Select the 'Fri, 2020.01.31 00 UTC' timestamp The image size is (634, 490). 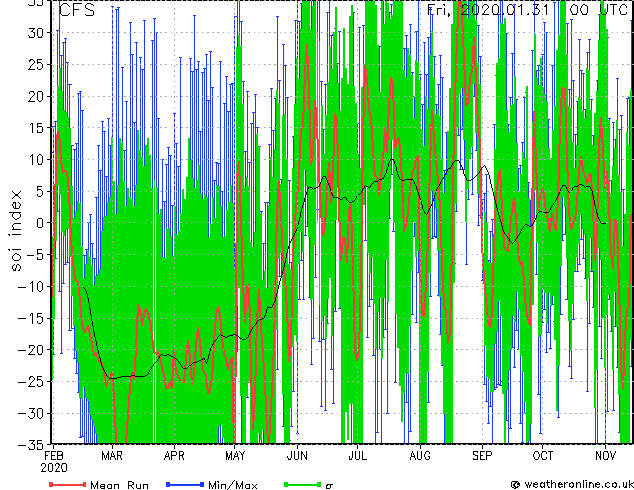coord(528,10)
